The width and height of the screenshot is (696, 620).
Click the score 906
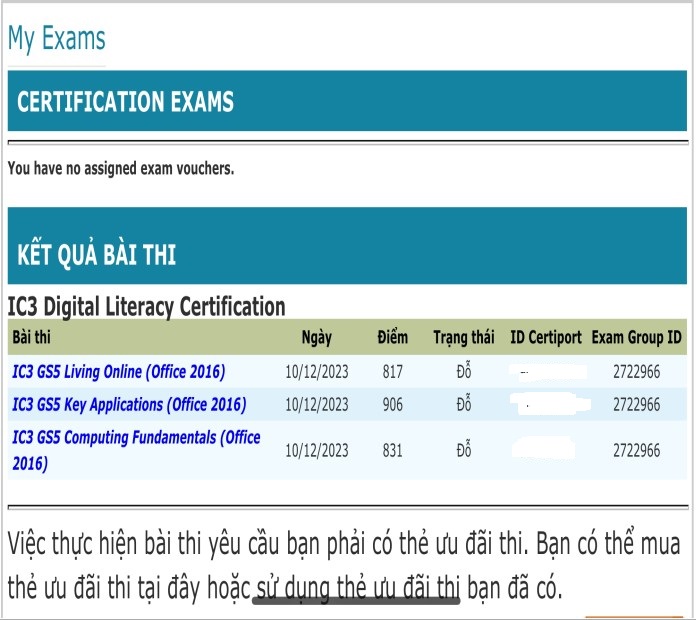393,405
